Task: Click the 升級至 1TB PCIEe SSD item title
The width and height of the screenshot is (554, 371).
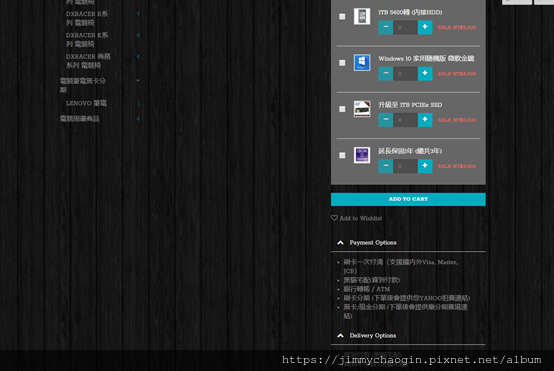Action: [x=410, y=105]
